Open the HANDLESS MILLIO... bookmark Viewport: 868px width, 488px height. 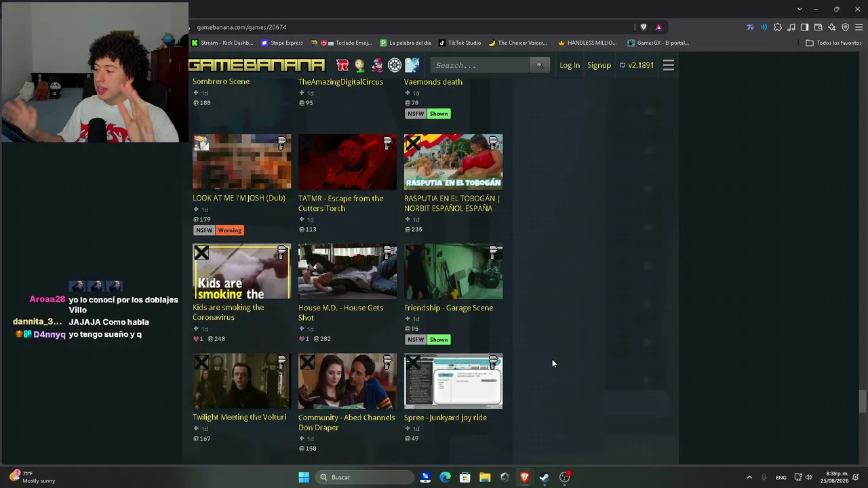(x=587, y=43)
